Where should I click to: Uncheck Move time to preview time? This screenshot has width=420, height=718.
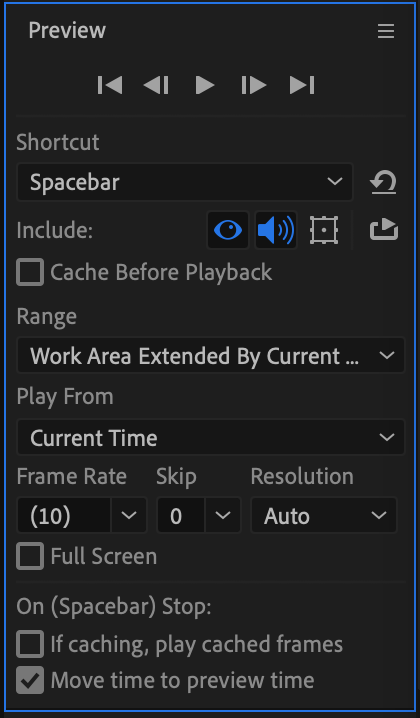pos(30,680)
